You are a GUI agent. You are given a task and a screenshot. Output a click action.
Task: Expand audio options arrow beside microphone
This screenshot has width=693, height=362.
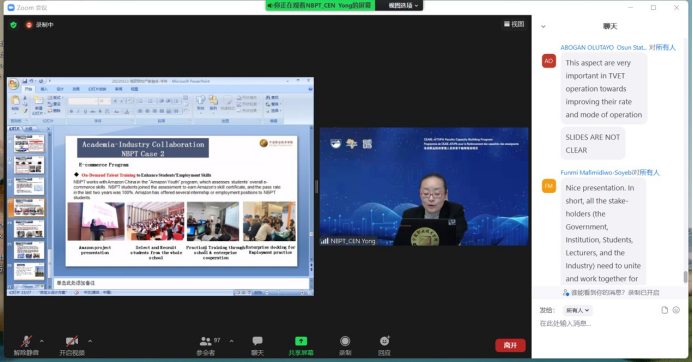coord(42,341)
